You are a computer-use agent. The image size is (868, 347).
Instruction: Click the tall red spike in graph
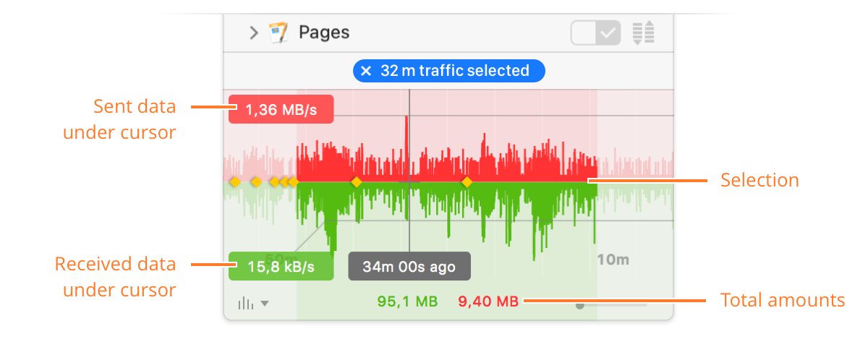(407, 148)
